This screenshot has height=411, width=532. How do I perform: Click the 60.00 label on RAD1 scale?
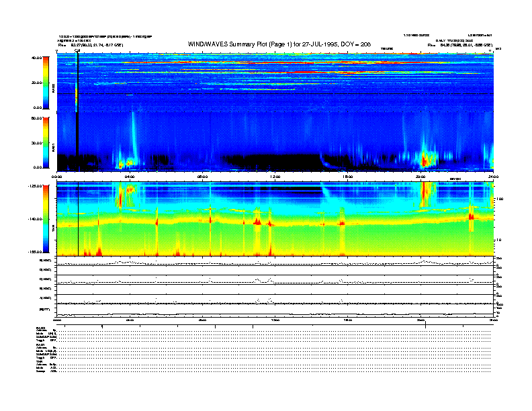pos(36,118)
